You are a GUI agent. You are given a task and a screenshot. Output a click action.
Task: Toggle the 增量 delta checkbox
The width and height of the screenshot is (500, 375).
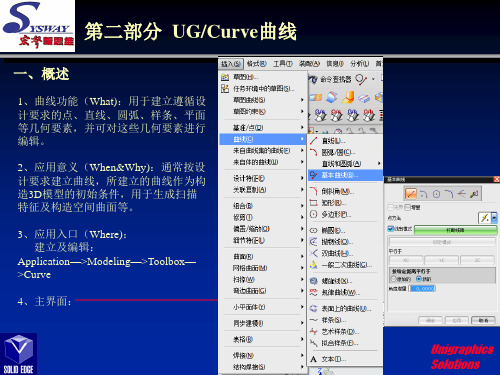pos(407,207)
